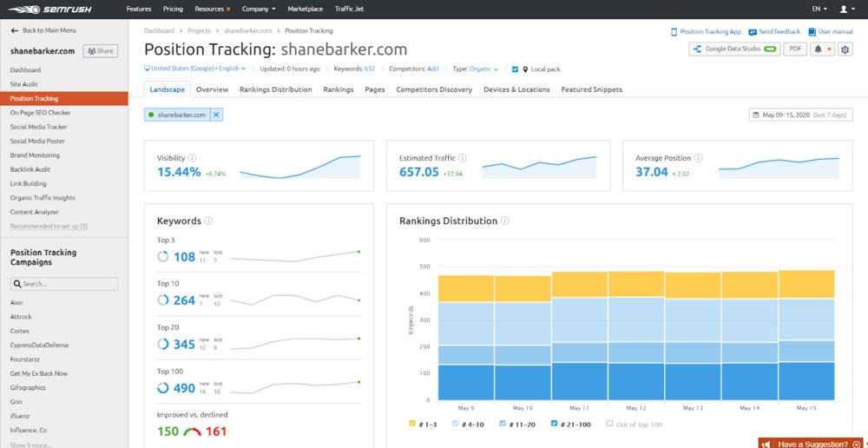Open United States (Google) English location dropdown
This screenshot has width=868, height=448.
[194, 69]
